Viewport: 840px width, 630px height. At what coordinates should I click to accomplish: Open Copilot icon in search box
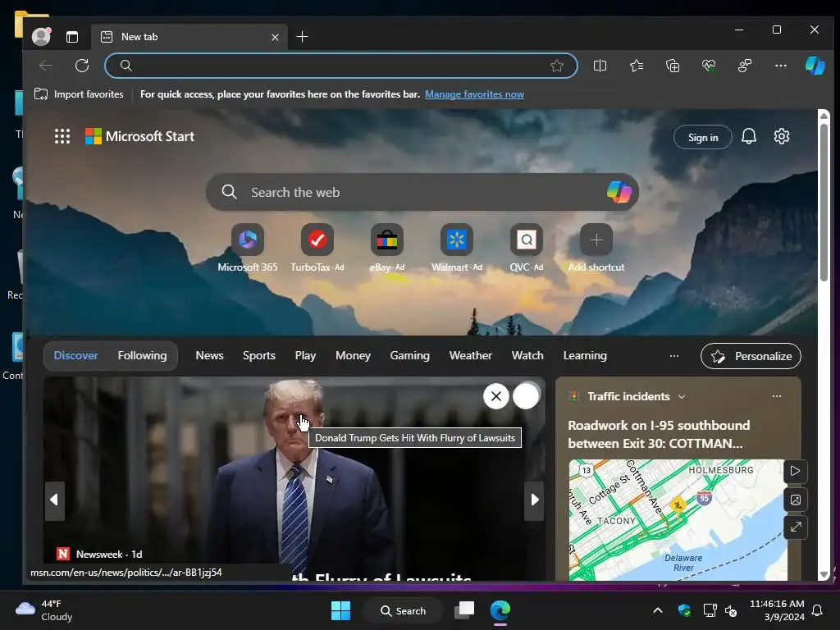619,192
